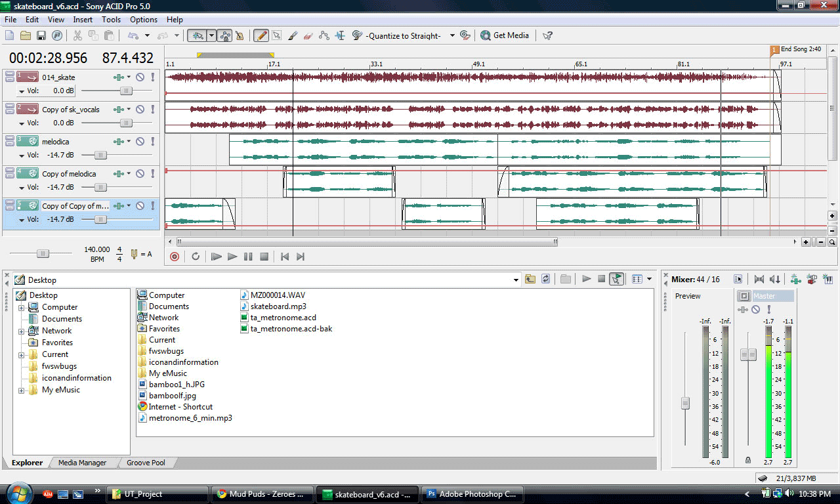The image size is (840, 504).
Task: Solo the melodica track
Action: [153, 141]
